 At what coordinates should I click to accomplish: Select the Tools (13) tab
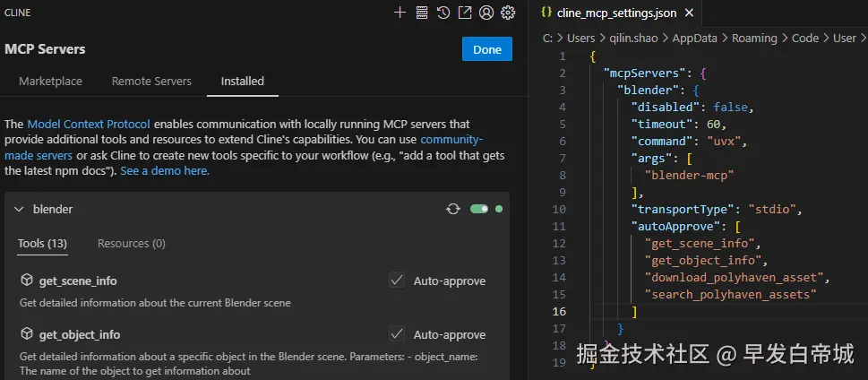tap(42, 243)
